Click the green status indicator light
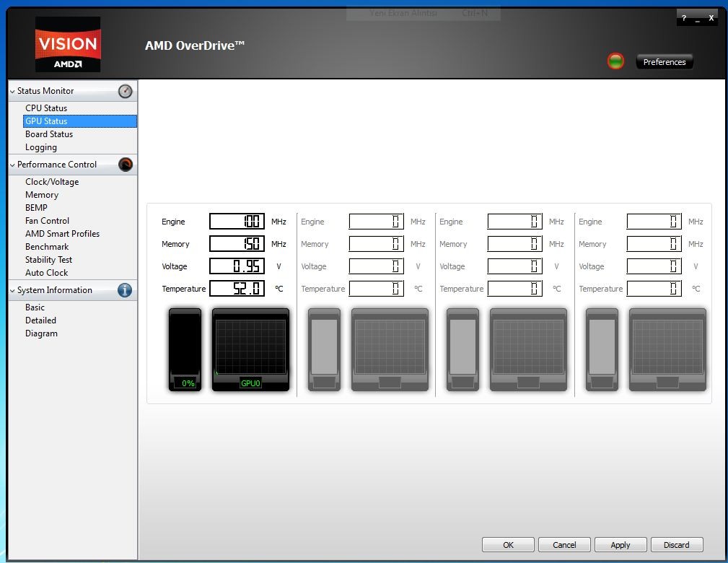This screenshot has width=728, height=563. pos(615,61)
